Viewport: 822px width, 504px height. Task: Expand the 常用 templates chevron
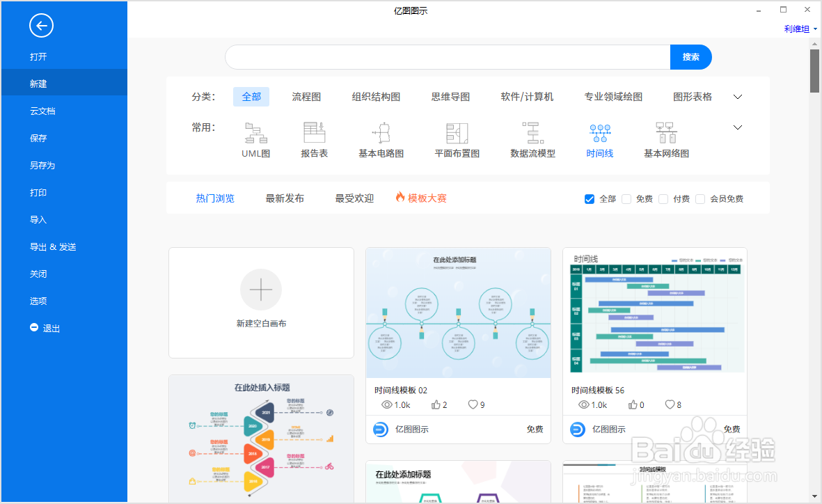(x=737, y=127)
